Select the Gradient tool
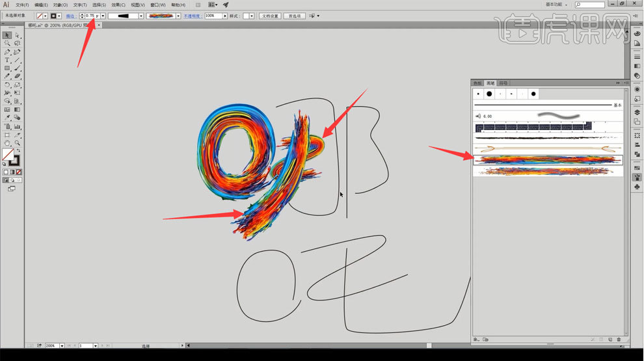The width and height of the screenshot is (644, 361). click(x=18, y=110)
